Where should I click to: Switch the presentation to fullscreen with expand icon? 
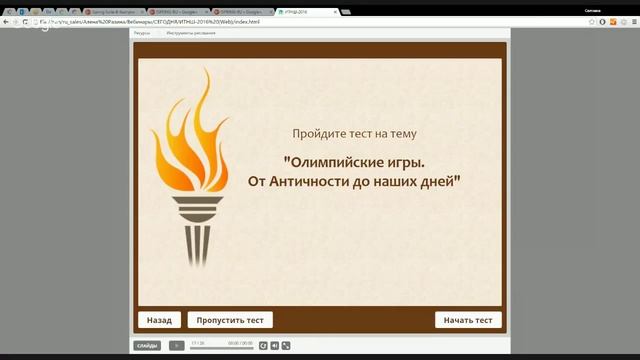coord(286,346)
